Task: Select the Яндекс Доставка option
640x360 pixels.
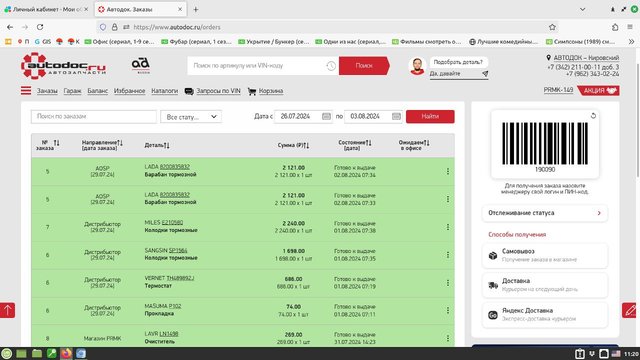Action: point(544,315)
